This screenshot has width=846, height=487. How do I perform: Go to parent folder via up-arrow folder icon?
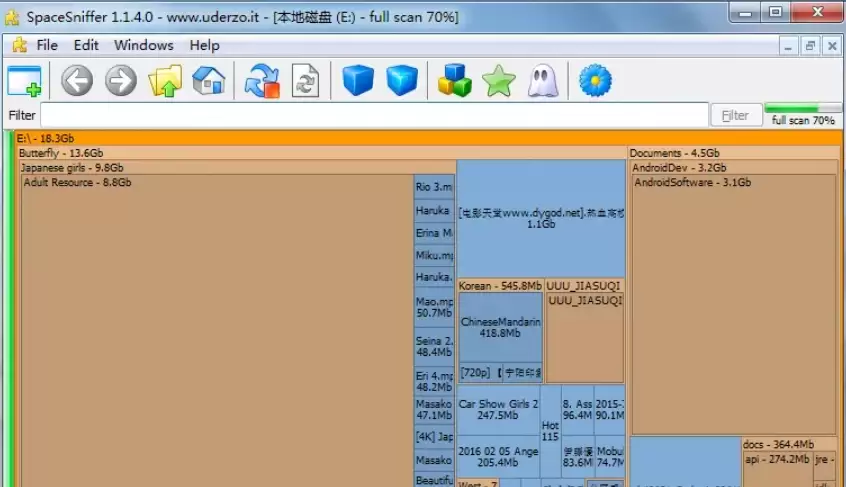coord(165,81)
